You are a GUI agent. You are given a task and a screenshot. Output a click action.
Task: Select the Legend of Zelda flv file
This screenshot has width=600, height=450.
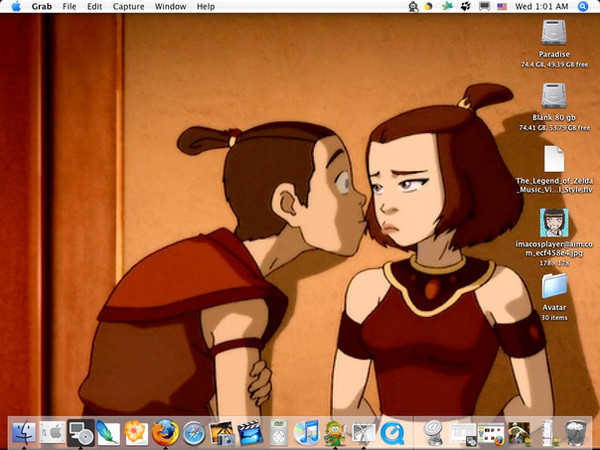(554, 159)
